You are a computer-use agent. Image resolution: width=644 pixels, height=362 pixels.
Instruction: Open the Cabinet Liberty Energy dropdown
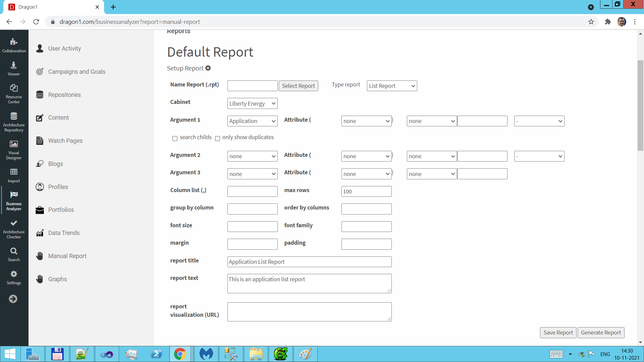click(x=252, y=104)
